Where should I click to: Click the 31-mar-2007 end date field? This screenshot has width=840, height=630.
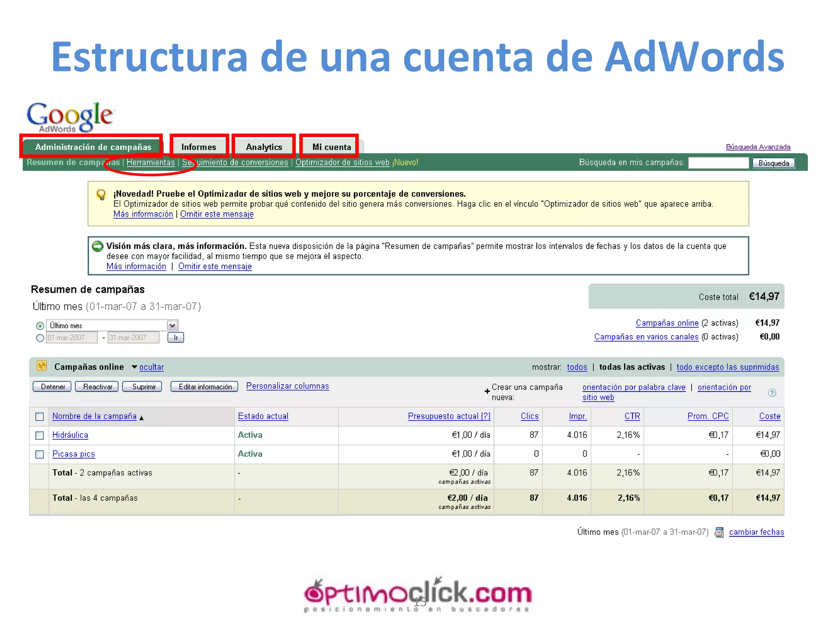coord(133,338)
